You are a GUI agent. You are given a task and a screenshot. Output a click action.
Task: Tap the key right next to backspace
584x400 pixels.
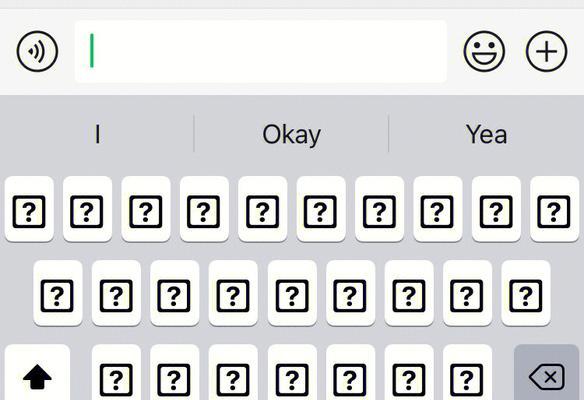click(467, 372)
